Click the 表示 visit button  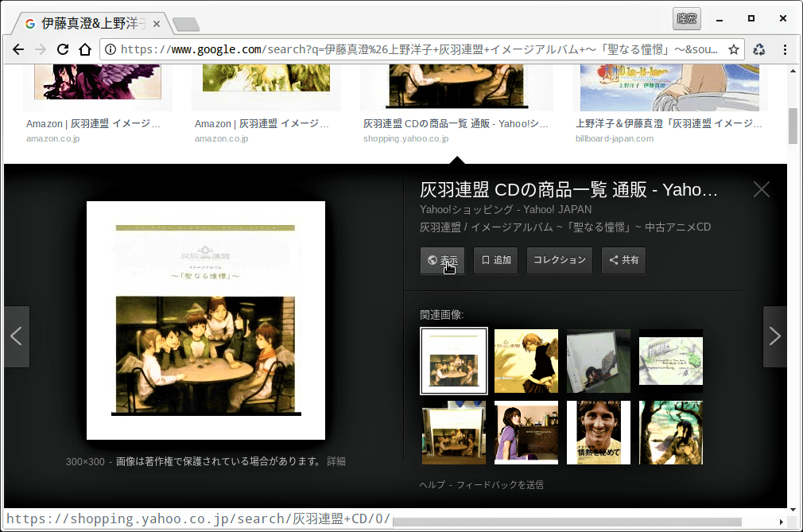[443, 260]
